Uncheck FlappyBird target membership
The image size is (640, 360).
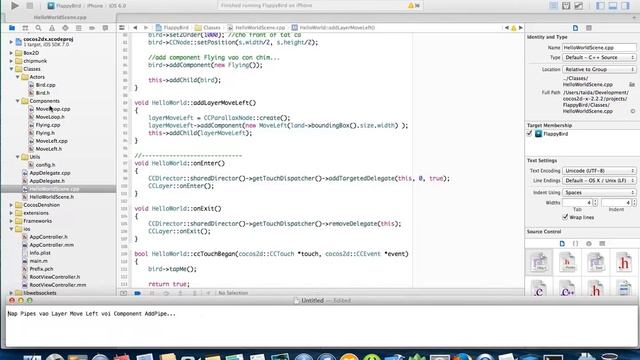[530, 133]
